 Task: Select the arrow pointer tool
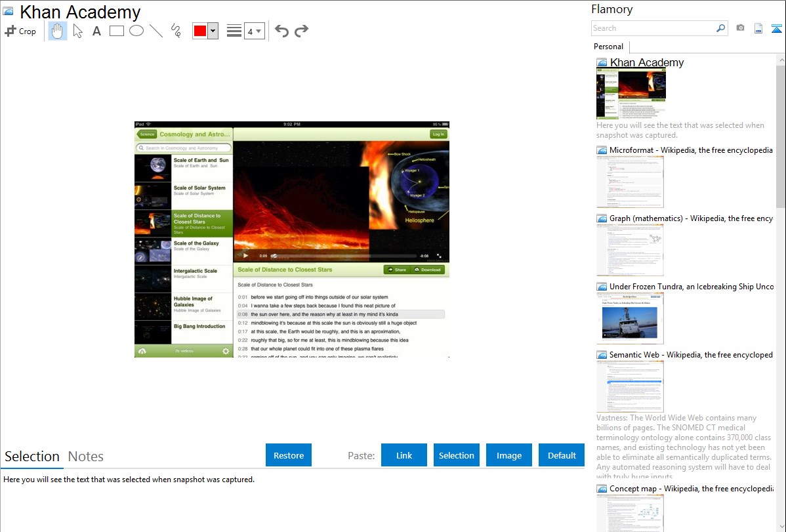[77, 31]
